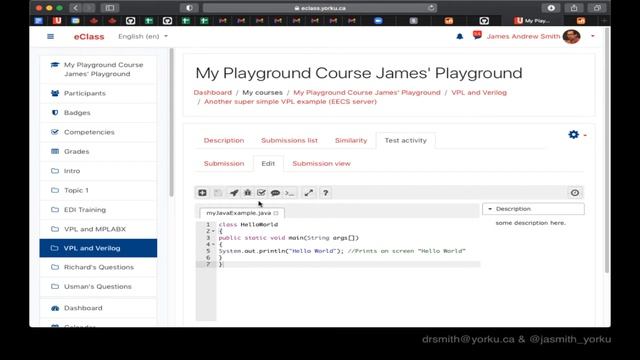Toggle the Safari sidebar button

(110, 8)
